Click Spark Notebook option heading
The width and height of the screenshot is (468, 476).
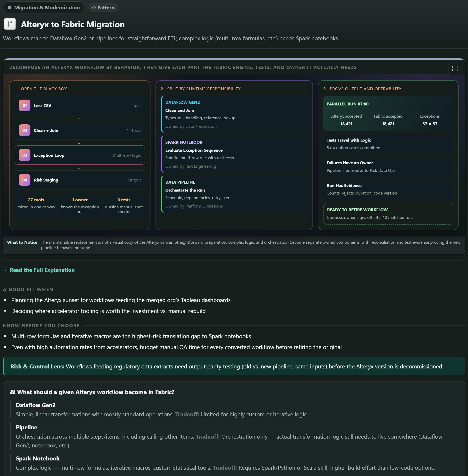point(38,459)
